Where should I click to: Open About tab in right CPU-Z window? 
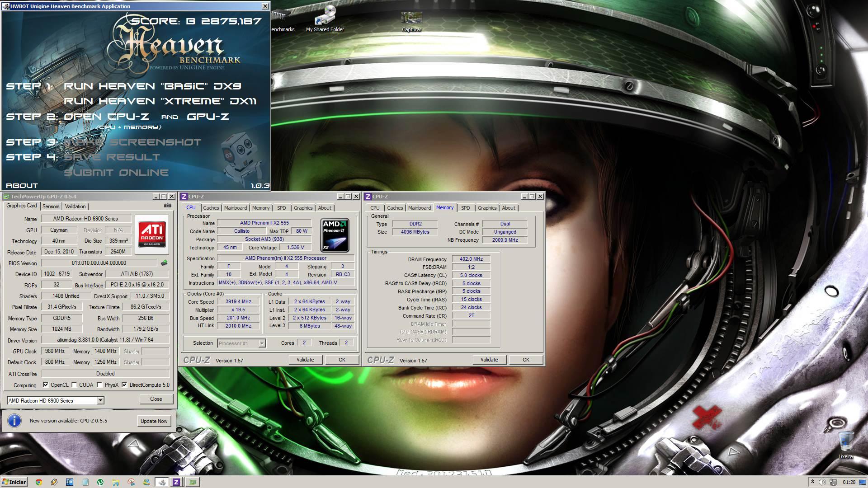[x=508, y=208]
